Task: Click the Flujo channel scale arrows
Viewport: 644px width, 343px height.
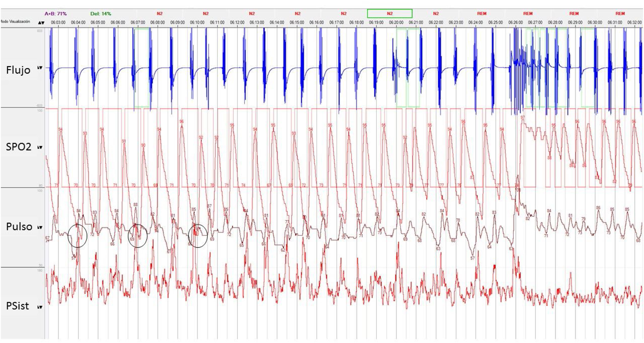Action: [40, 68]
